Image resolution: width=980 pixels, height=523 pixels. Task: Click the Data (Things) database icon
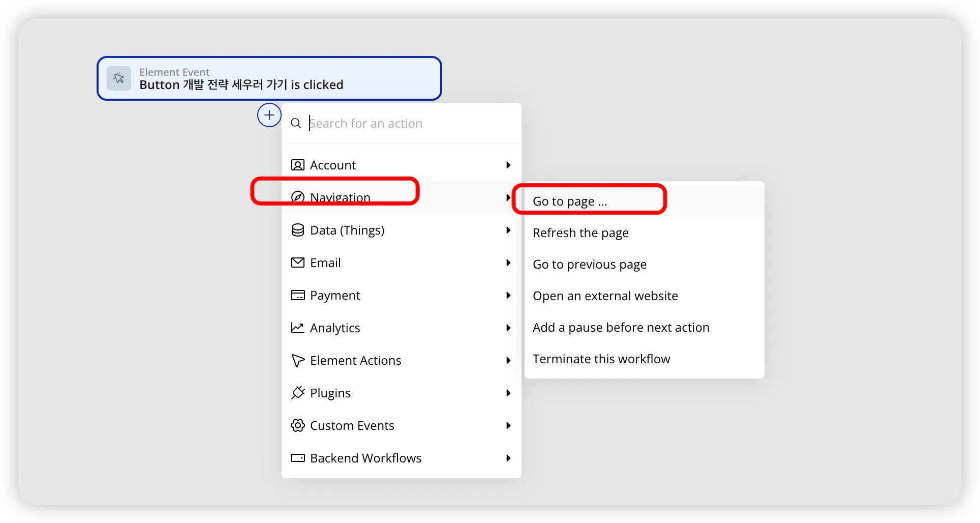click(x=298, y=230)
